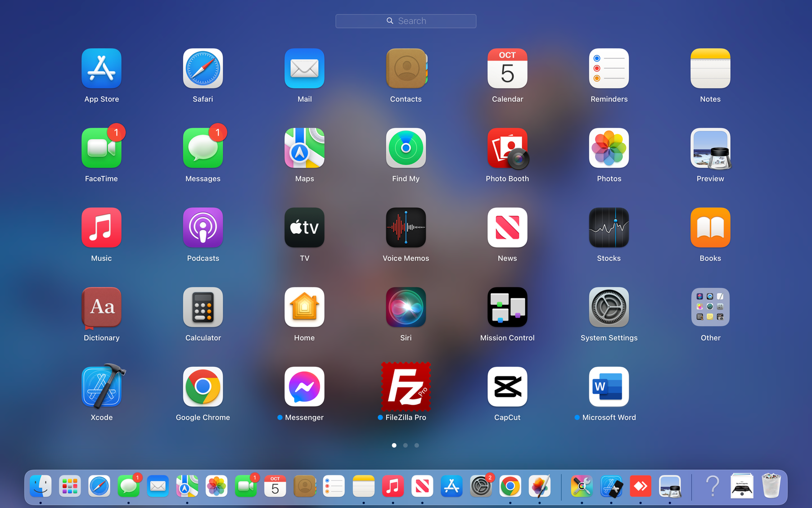Open FaceTime from the Dock
This screenshot has height=508, width=812.
point(246,487)
